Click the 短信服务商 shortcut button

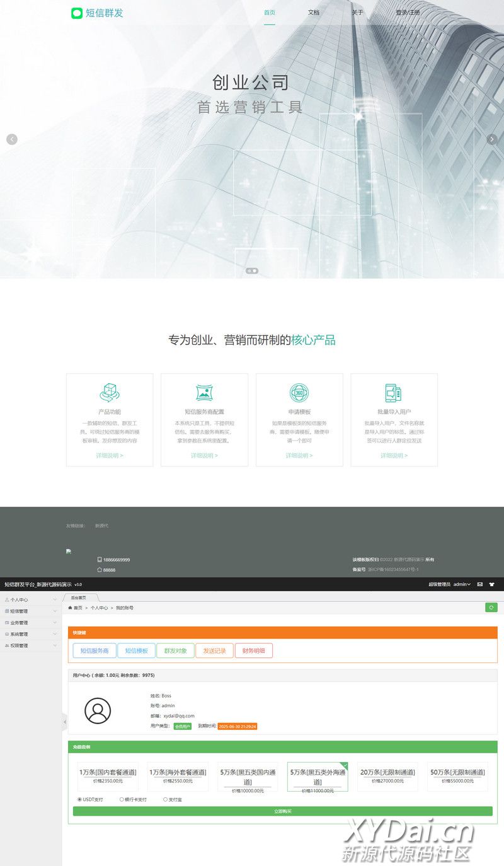click(x=94, y=650)
